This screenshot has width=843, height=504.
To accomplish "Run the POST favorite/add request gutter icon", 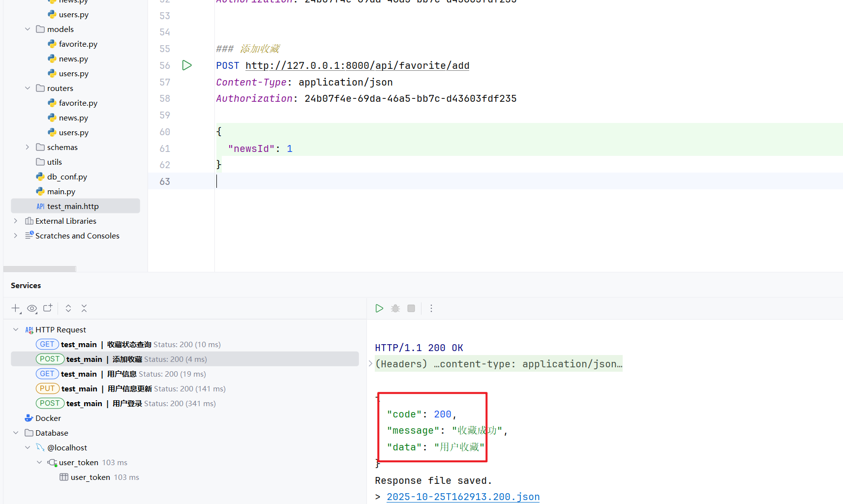I will tap(187, 65).
